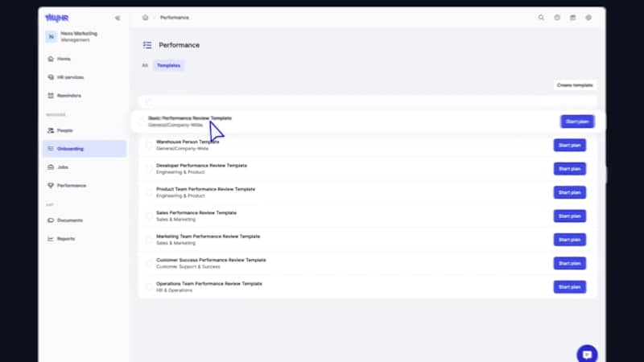Check the Sales Performance Review Template checkbox

point(149,216)
